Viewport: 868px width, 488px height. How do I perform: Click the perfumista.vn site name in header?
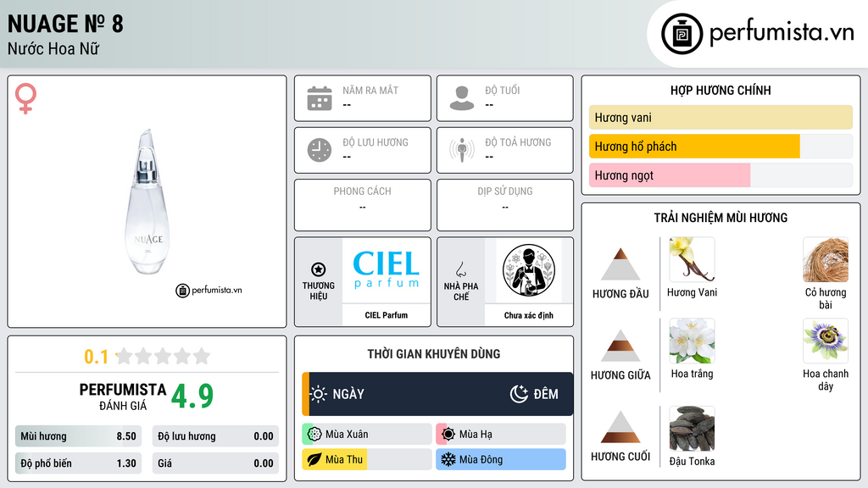coord(781,33)
